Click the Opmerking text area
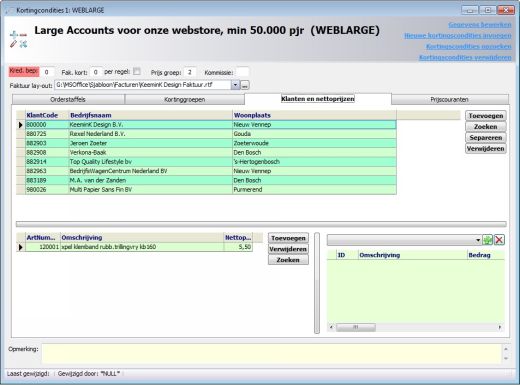Viewport: 520px width, 385px height. pos(271,353)
